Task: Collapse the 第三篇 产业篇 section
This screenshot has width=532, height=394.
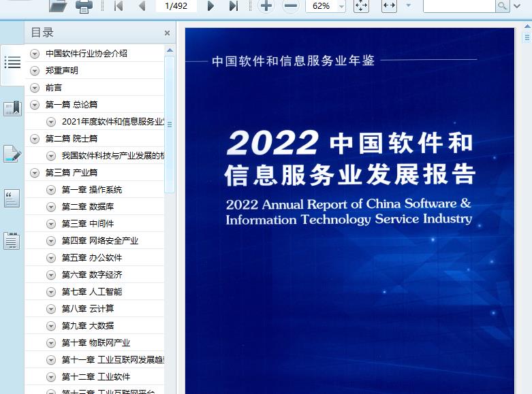Action: click(x=35, y=173)
